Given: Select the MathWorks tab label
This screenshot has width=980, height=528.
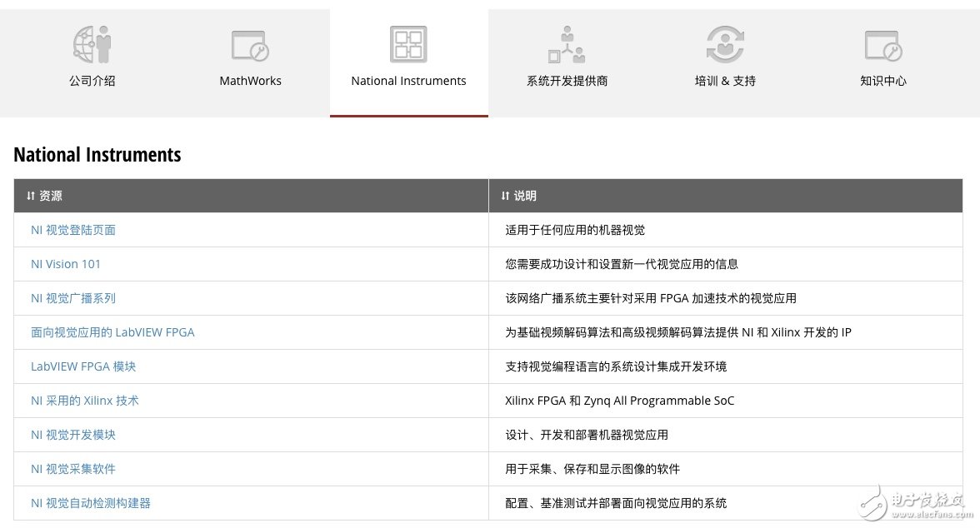Looking at the screenshot, I should click(250, 81).
